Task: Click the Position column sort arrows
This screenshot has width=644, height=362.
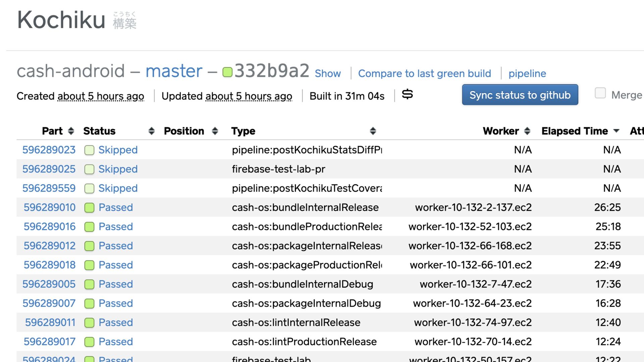Action: click(x=215, y=131)
